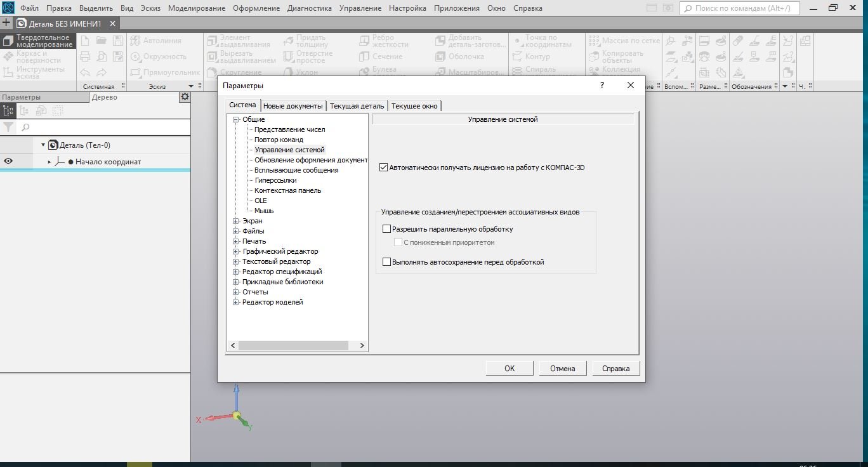
Task: Switch to the Новые документы tab
Action: coord(293,106)
